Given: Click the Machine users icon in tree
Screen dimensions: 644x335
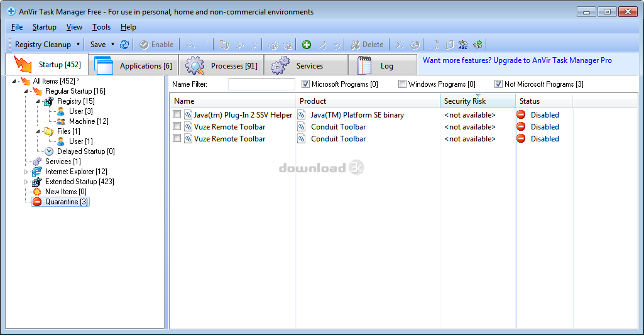Looking at the screenshot, I should click(x=61, y=121).
